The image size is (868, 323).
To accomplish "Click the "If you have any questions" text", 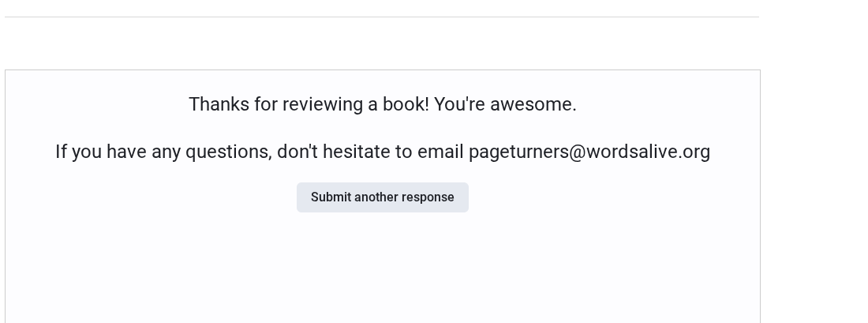I will (x=163, y=152).
